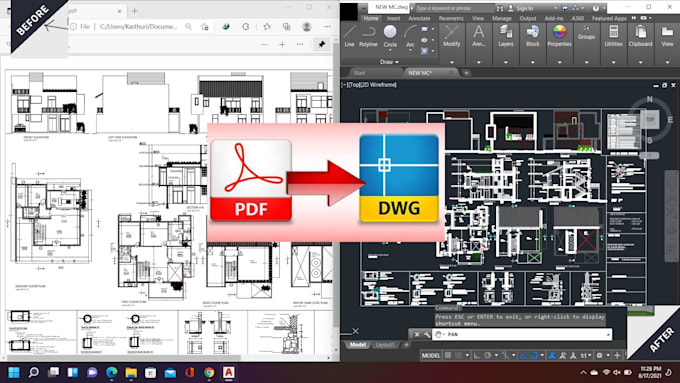The image size is (680, 383).
Task: Click the Edge zoom magnifier icon in address bar
Action: (188, 26)
